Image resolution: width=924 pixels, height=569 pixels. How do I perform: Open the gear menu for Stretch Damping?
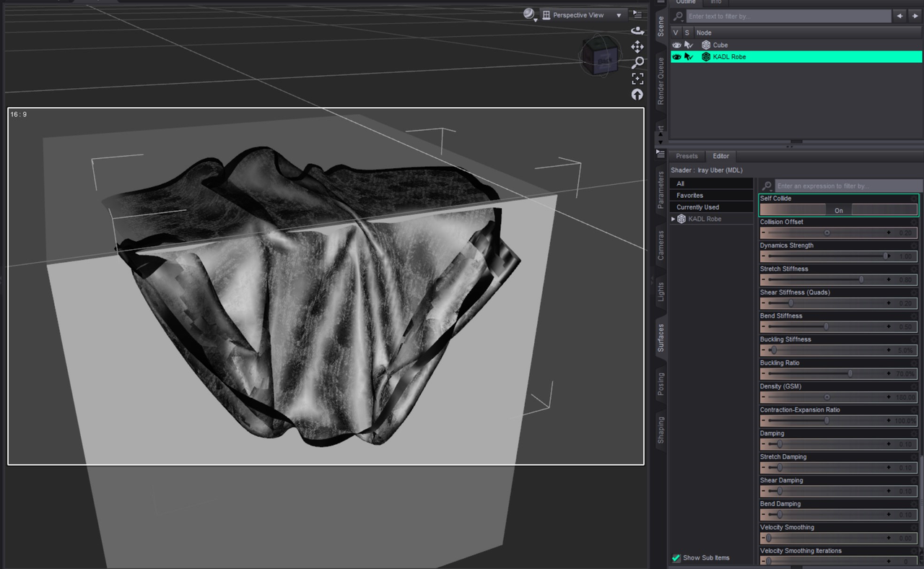tap(915, 456)
